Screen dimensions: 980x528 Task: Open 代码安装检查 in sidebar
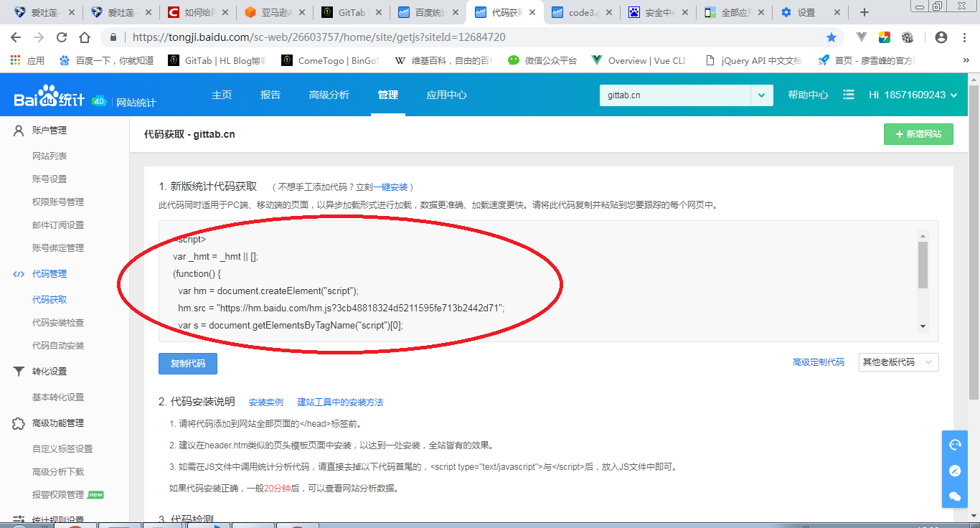(x=58, y=322)
